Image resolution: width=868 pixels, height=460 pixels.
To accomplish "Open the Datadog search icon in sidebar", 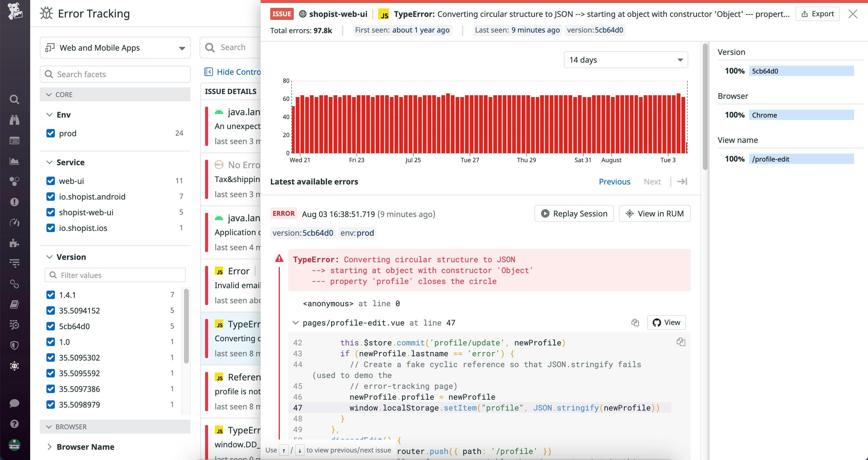I will point(14,99).
